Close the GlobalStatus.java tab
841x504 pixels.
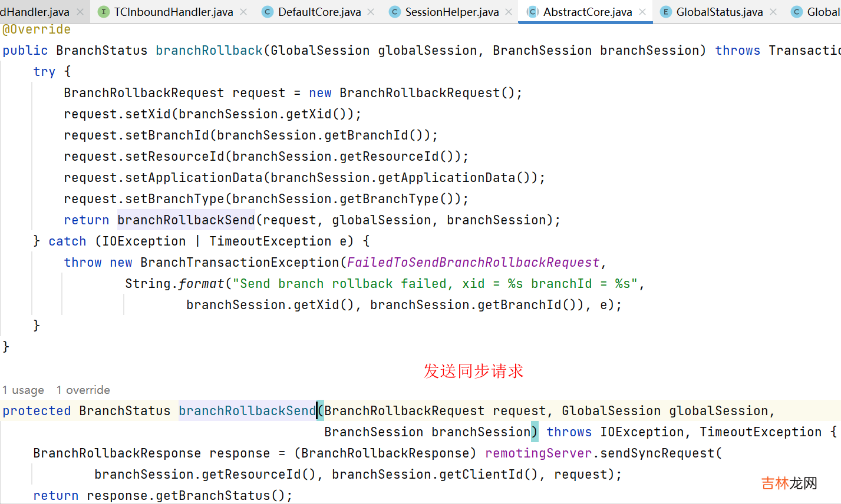[773, 12]
